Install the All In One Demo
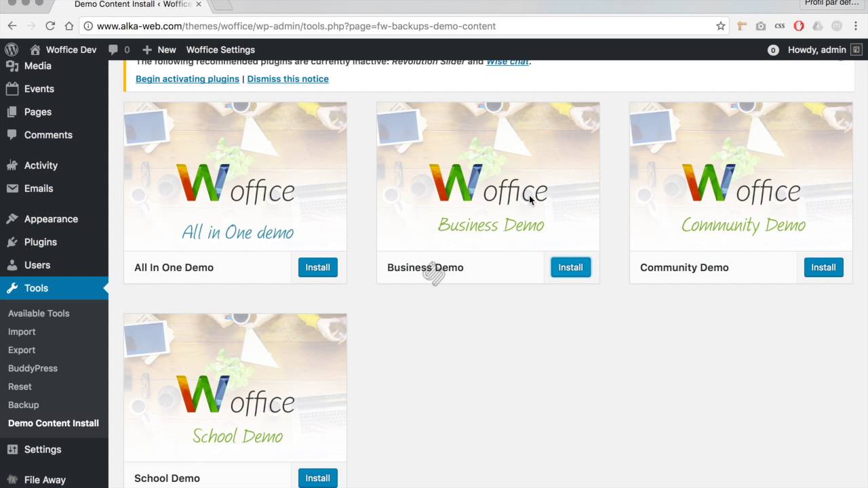 (x=317, y=267)
